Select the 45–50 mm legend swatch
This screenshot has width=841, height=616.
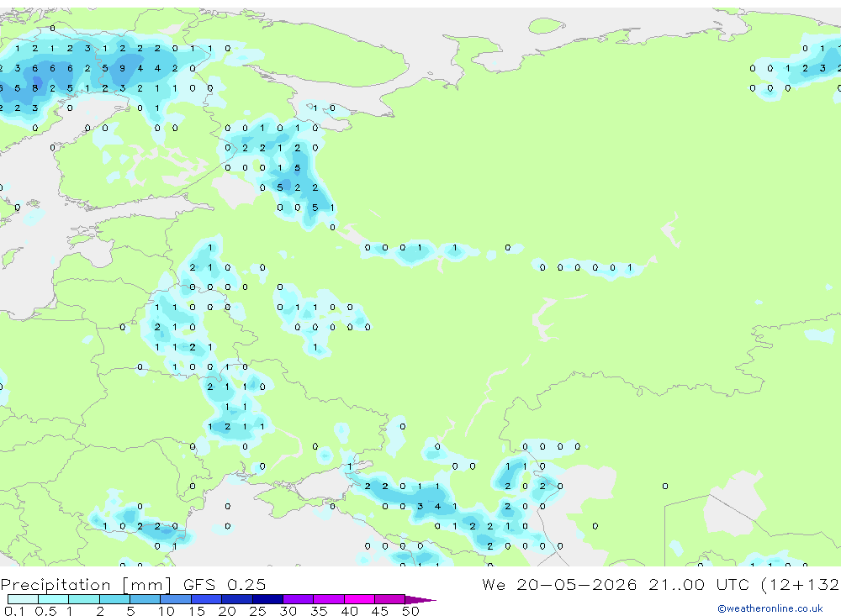(389, 599)
